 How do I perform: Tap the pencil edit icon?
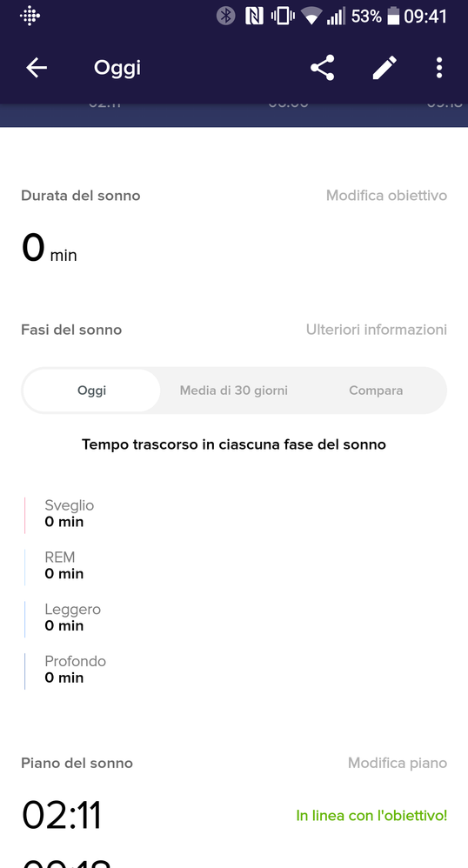384,68
